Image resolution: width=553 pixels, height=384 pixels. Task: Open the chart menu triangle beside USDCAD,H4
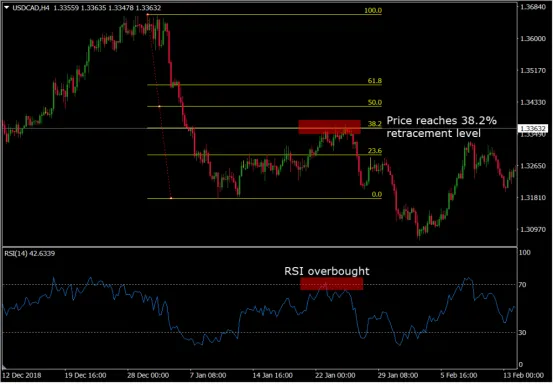(x=6, y=7)
